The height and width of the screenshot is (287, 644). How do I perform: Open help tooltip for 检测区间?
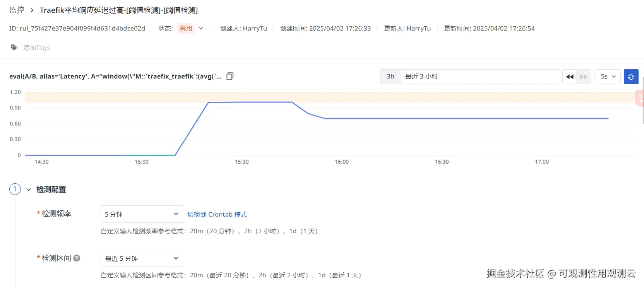(77, 258)
